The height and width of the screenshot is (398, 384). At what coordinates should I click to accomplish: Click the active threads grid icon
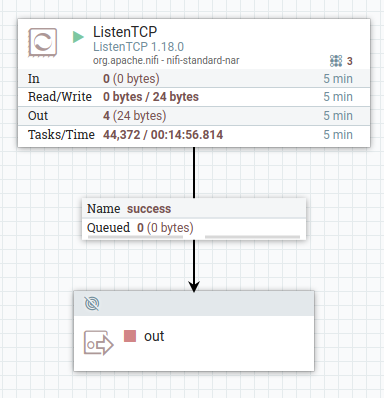pyautogui.click(x=336, y=61)
